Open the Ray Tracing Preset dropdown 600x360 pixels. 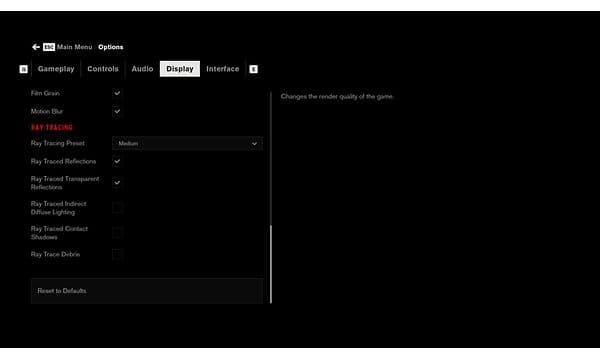pyautogui.click(x=188, y=143)
